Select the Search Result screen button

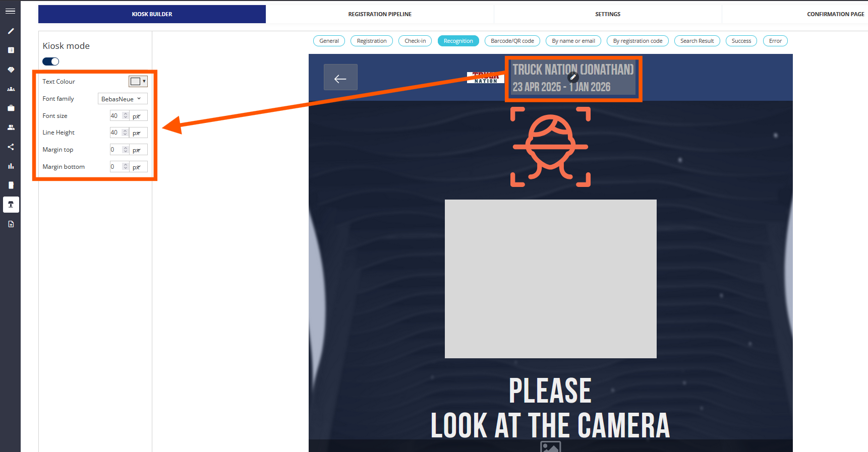(x=697, y=41)
